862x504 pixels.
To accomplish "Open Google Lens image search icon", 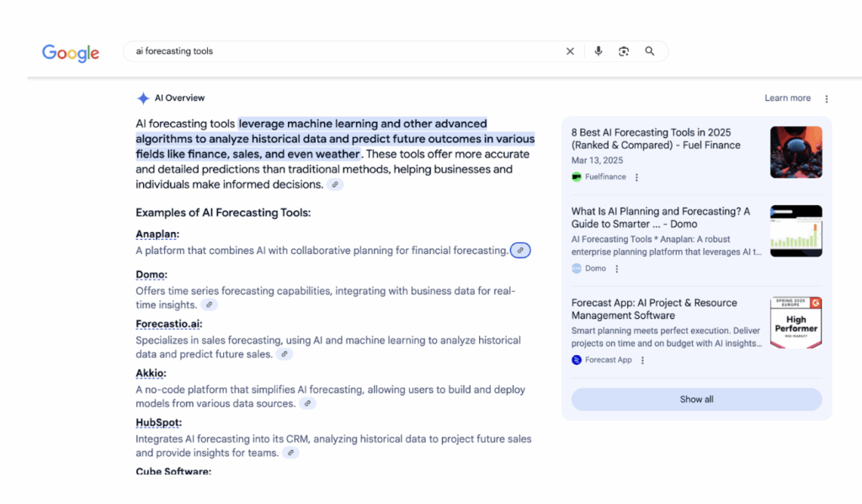I will (624, 51).
